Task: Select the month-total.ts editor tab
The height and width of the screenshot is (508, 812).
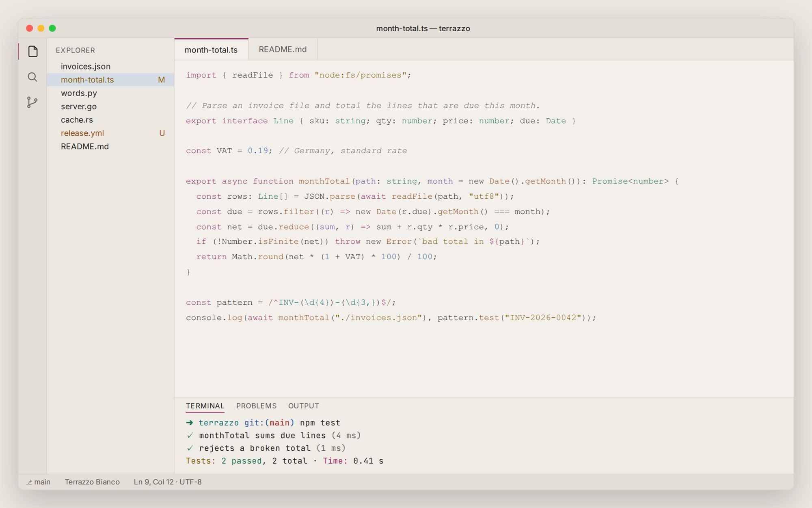Action: pyautogui.click(x=211, y=50)
